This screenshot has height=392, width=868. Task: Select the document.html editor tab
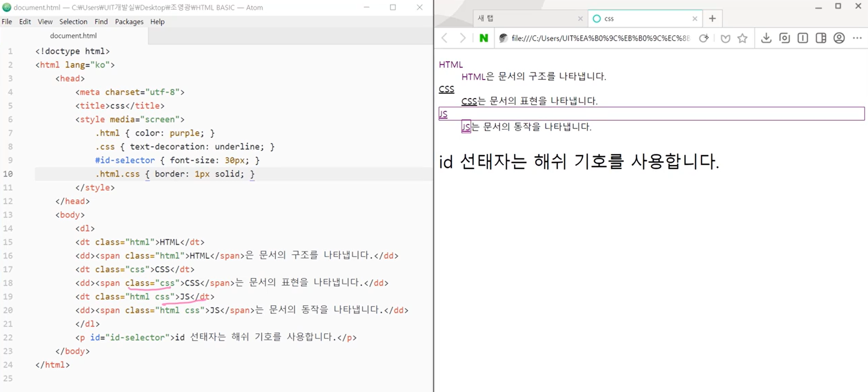pyautogui.click(x=73, y=36)
